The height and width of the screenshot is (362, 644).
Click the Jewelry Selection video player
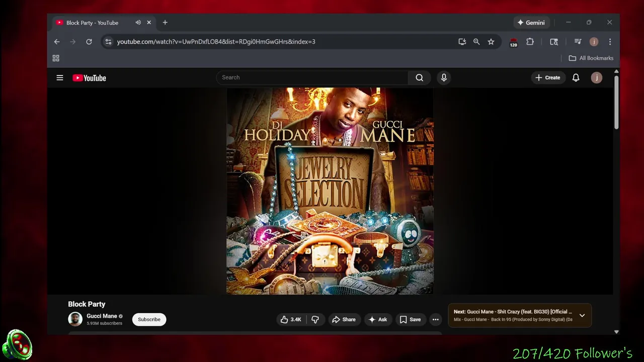click(330, 191)
